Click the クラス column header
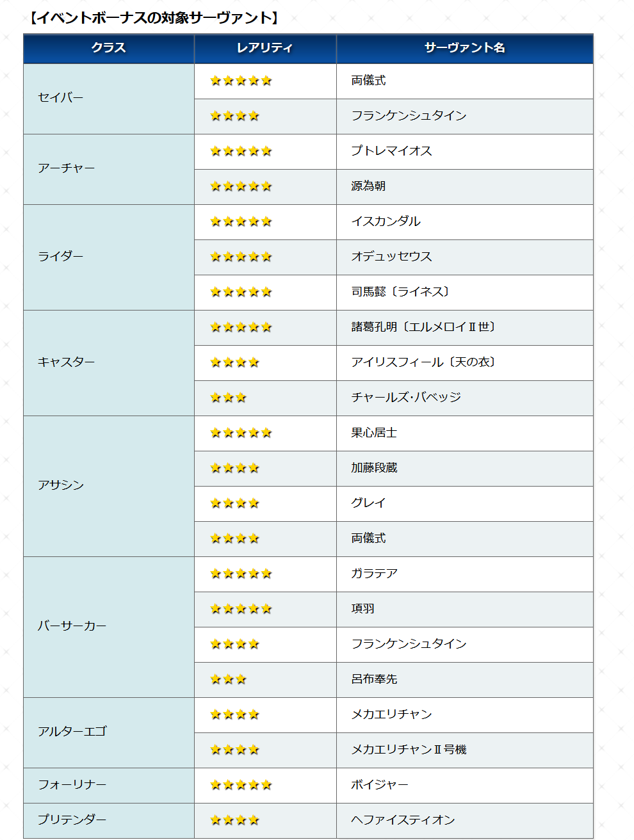The image size is (634, 840). pyautogui.click(x=109, y=48)
